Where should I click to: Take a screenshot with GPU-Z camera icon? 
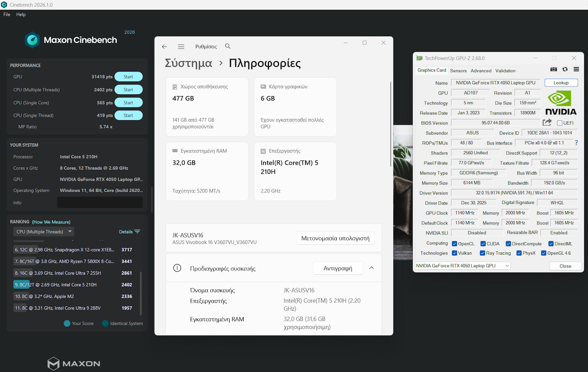(553, 69)
